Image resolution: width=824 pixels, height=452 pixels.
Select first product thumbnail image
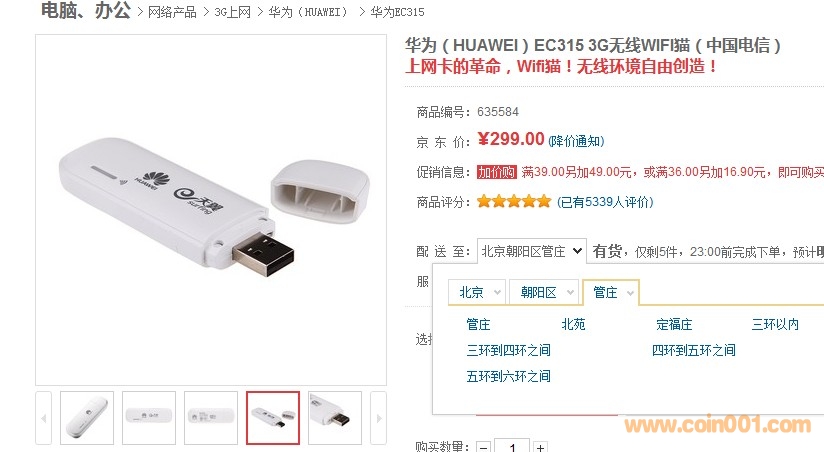coord(87,418)
